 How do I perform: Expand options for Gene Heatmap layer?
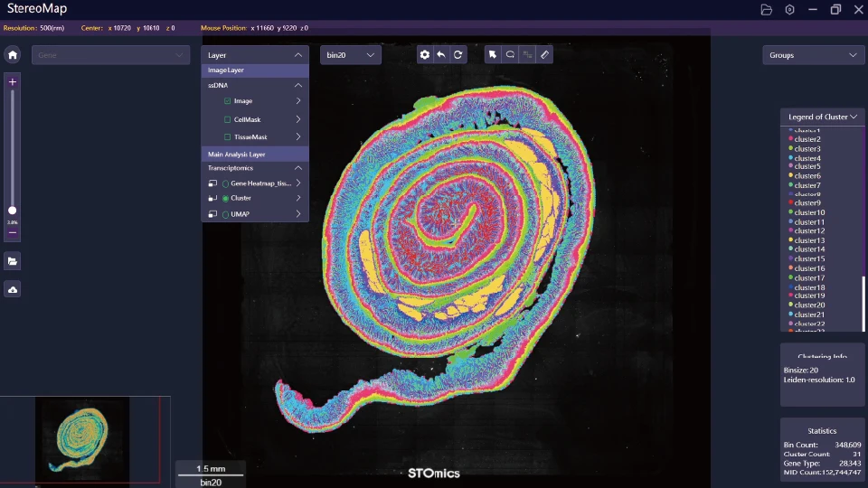pos(298,183)
